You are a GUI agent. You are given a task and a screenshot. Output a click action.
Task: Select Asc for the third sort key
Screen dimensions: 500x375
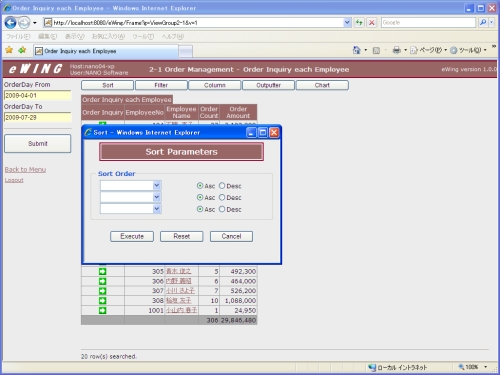click(x=200, y=209)
